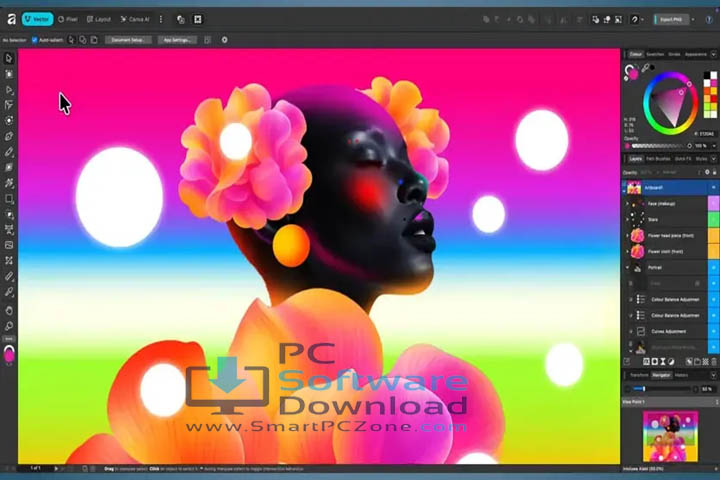This screenshot has height=480, width=720.
Task: Open the Pen Brushes tab
Action: pos(658,158)
